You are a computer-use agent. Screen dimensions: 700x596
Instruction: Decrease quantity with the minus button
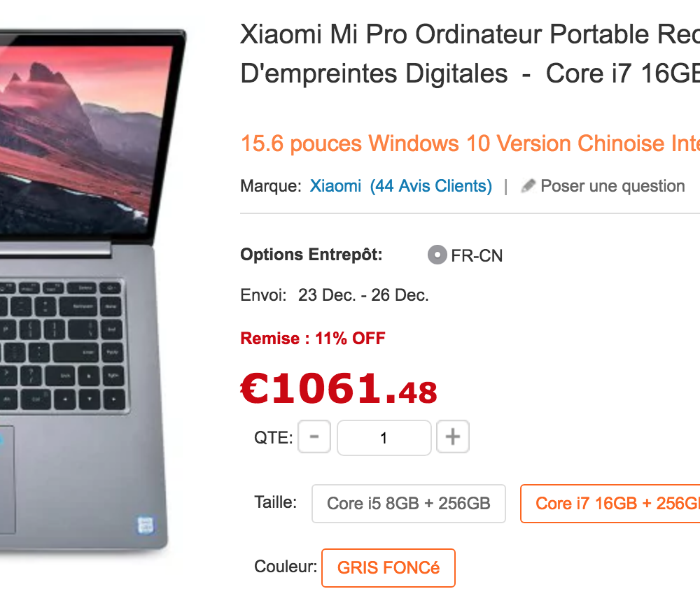point(314,437)
